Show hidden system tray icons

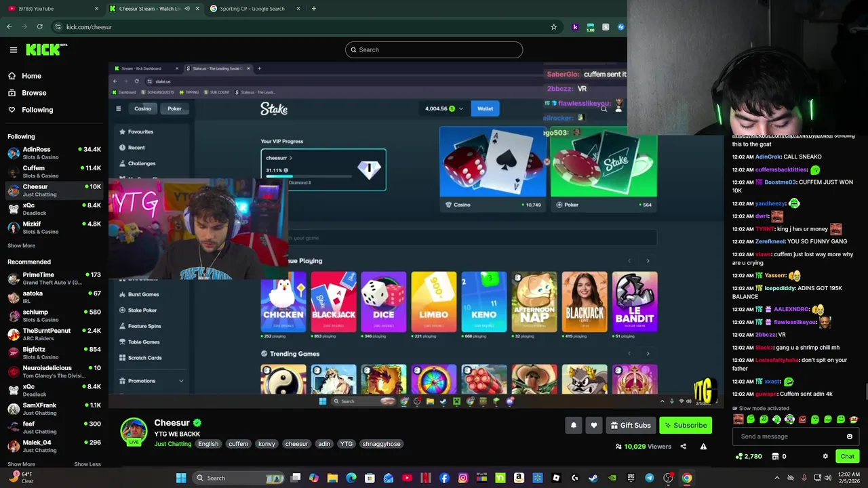point(777,478)
